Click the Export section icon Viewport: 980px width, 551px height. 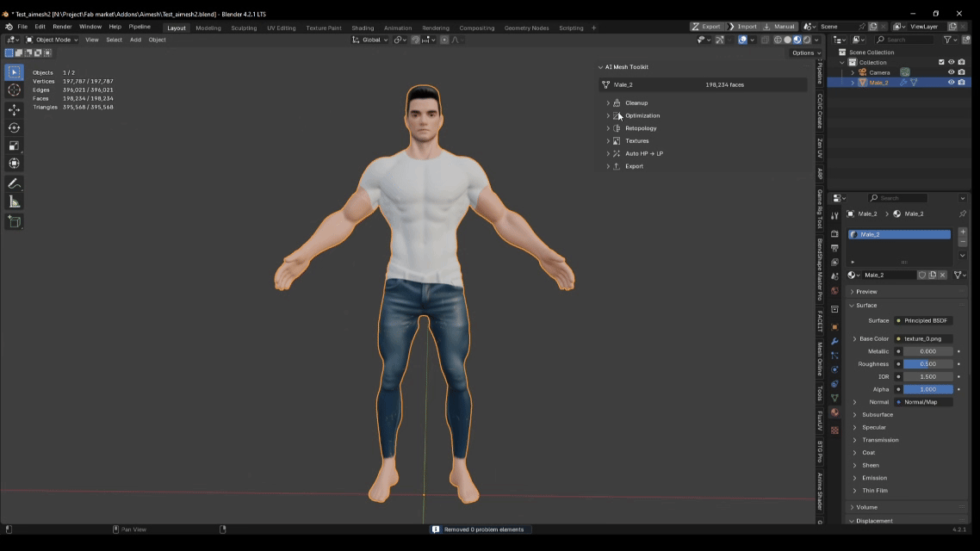617,166
